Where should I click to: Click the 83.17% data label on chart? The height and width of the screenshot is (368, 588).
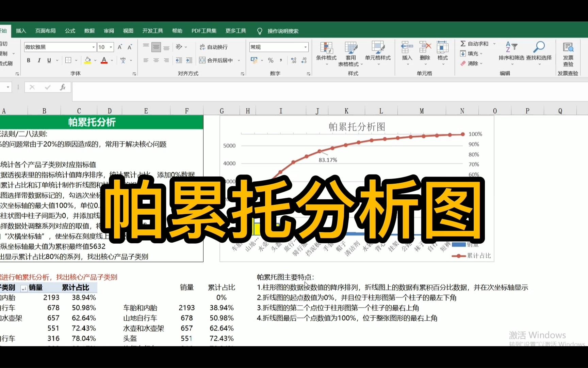[328, 160]
